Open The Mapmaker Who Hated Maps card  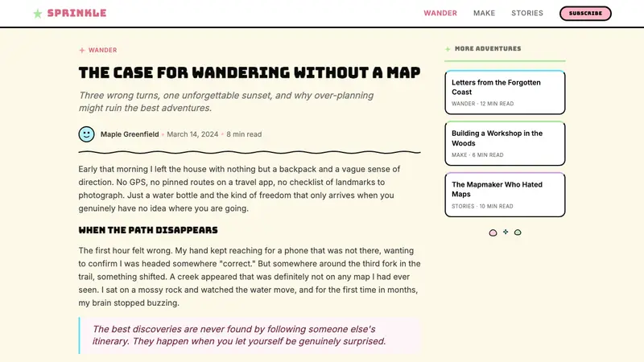[x=505, y=195]
